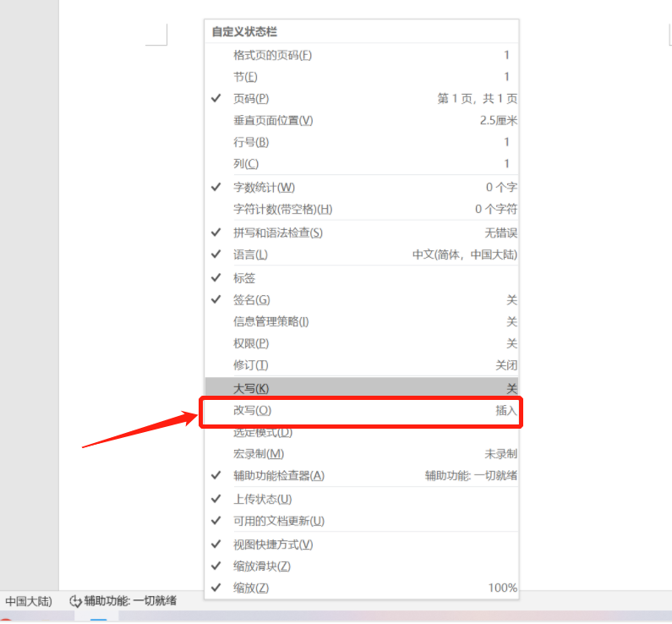Enable 字符计数(带空格)(H) option
The image size is (672, 624).
361,209
